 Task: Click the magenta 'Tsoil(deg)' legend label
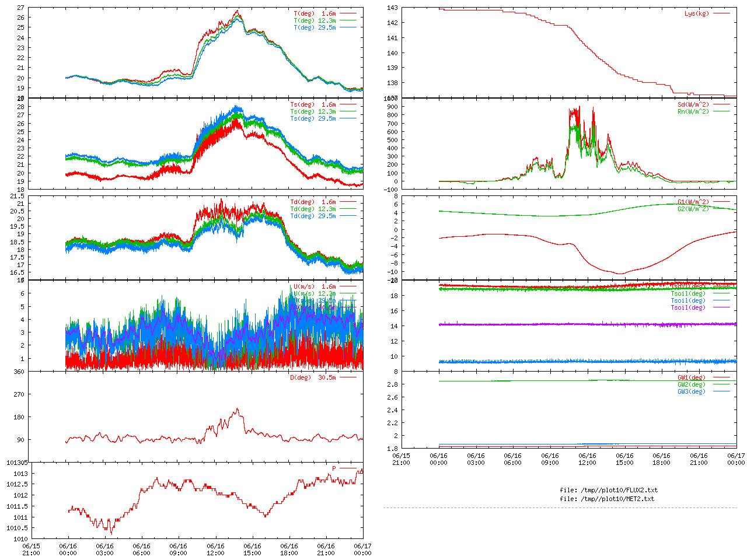[x=688, y=307]
